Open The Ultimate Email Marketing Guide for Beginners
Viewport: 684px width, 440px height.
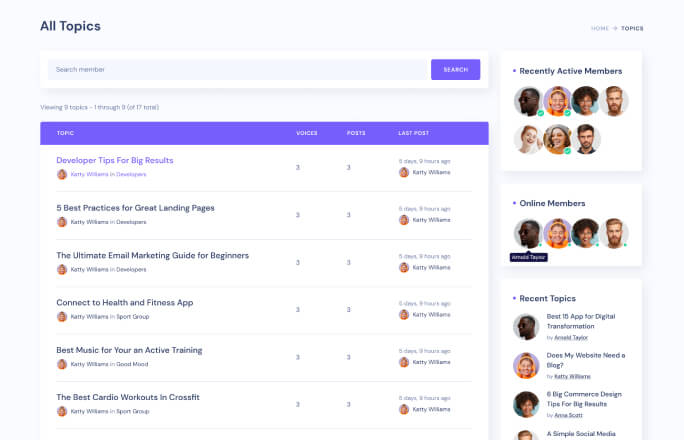tap(152, 255)
